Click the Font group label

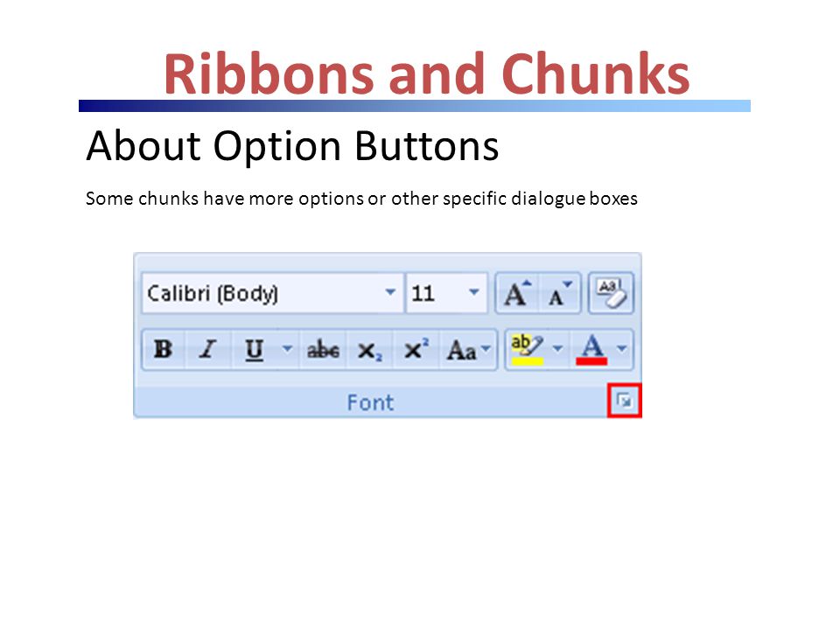tap(370, 402)
